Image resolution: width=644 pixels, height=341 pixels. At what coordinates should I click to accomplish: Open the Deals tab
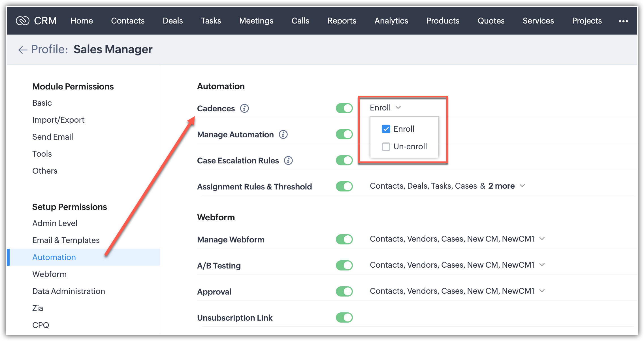click(172, 21)
